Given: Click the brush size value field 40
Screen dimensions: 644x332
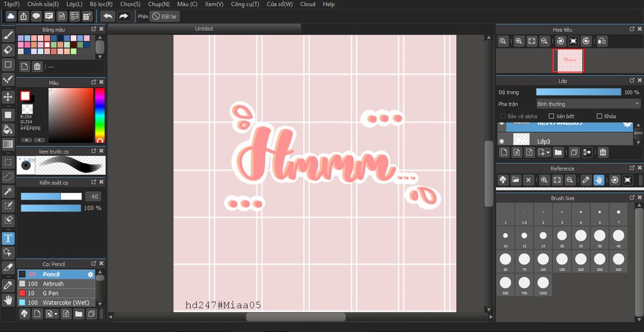Looking at the screenshot, I should pyautogui.click(x=93, y=196).
